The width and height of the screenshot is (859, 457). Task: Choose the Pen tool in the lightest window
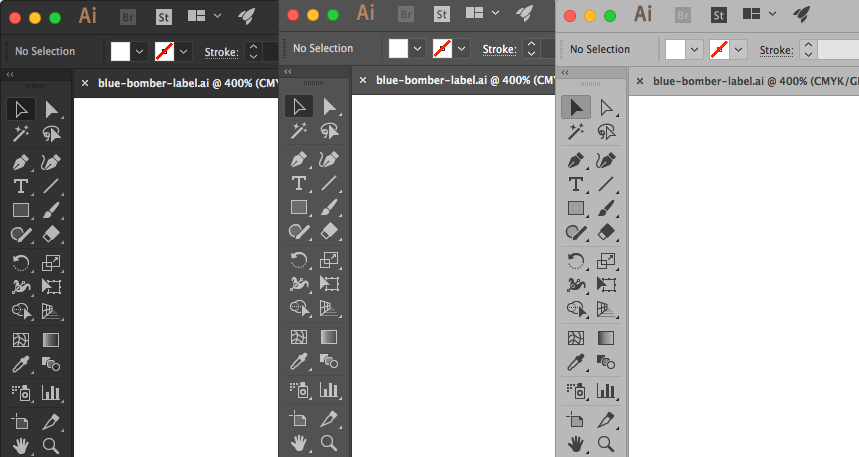(576, 161)
